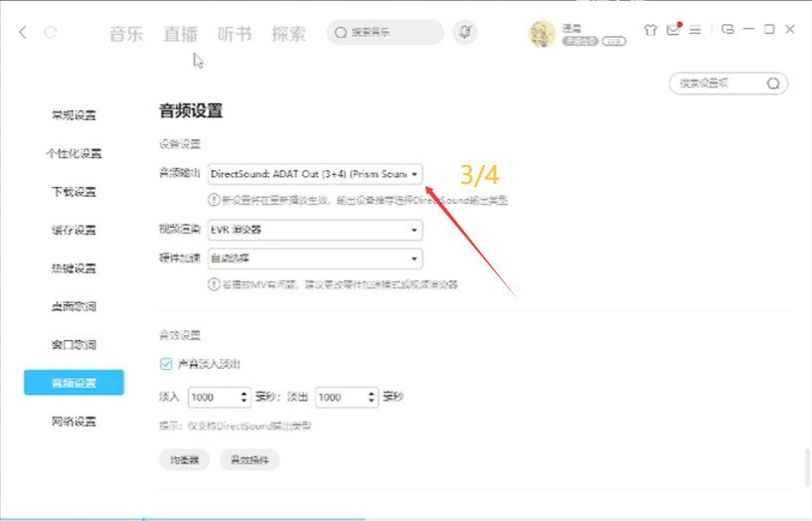The width and height of the screenshot is (812, 521).
Task: Focus the settings search input field
Action: click(x=729, y=84)
